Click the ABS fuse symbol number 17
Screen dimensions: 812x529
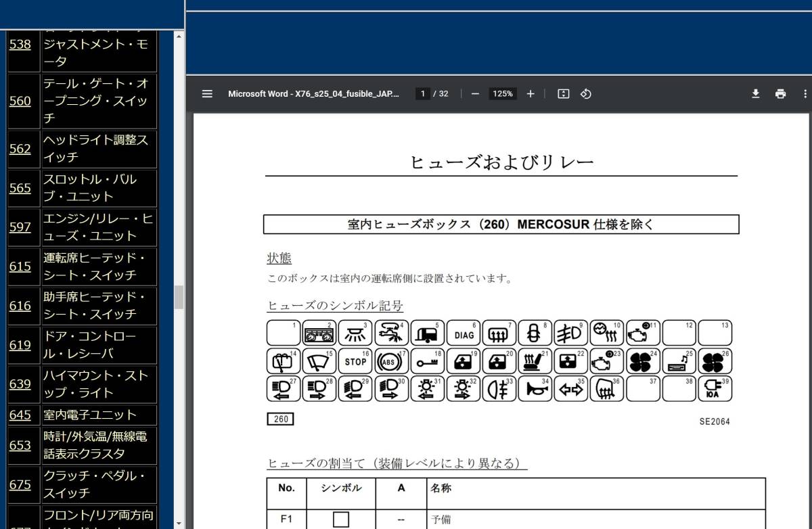[392, 361]
